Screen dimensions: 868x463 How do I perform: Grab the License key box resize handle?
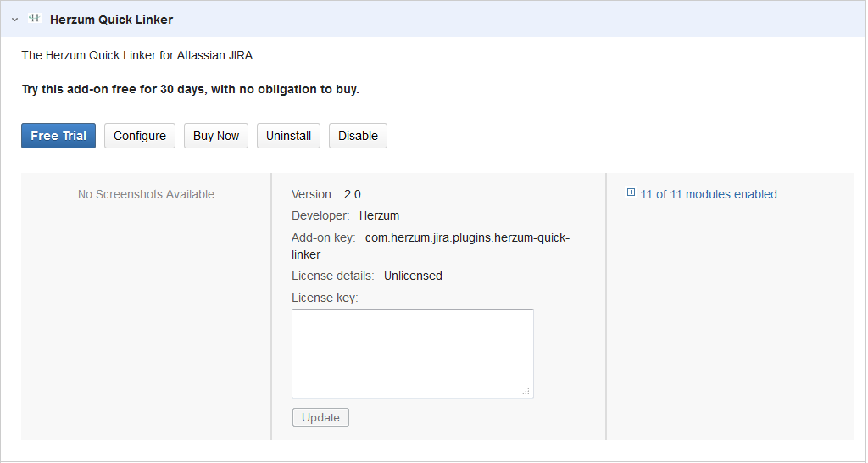526,391
